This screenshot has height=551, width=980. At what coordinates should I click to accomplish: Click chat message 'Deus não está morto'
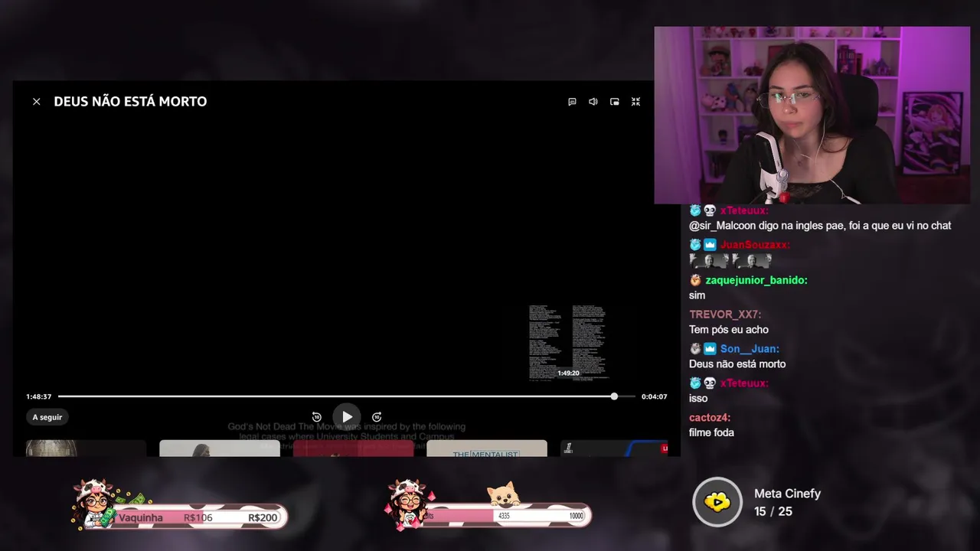pyautogui.click(x=737, y=364)
